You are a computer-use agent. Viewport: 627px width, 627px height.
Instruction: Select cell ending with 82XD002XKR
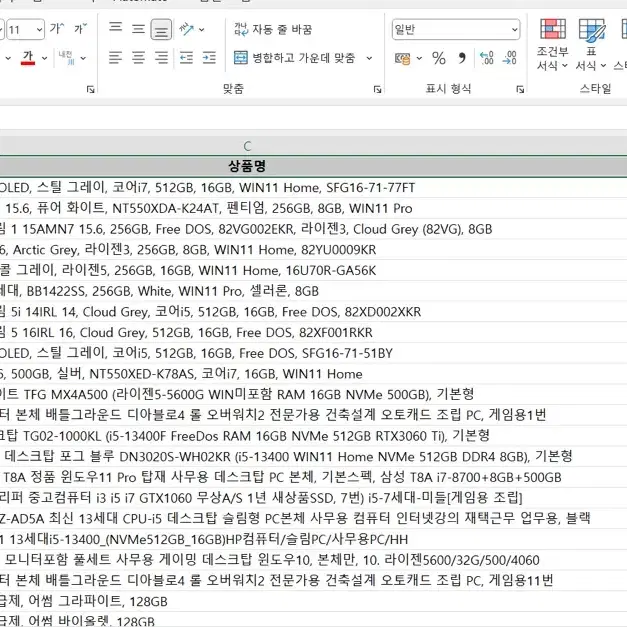(314, 312)
